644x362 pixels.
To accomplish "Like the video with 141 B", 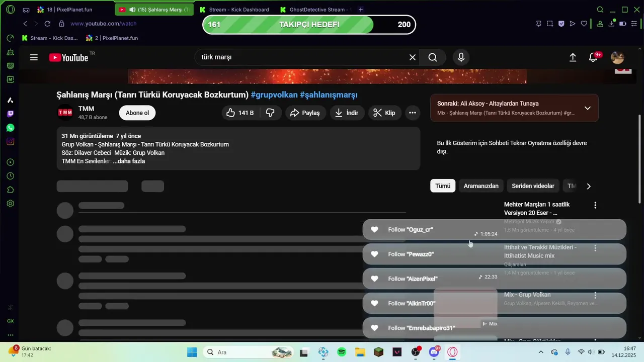I will click(240, 113).
